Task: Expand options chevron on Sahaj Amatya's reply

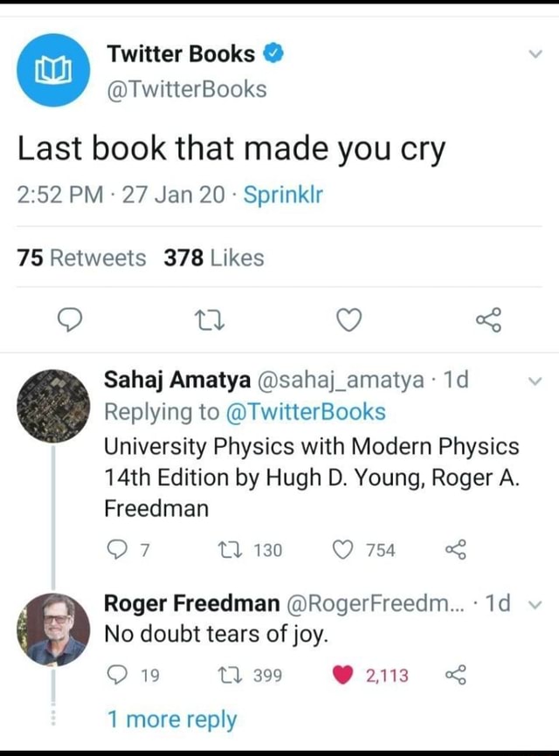Action: pos(534,381)
